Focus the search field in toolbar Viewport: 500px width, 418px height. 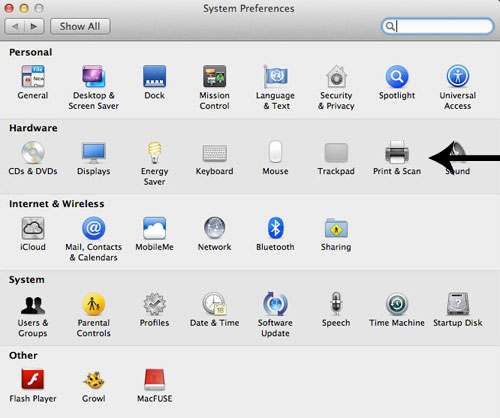pos(437,26)
